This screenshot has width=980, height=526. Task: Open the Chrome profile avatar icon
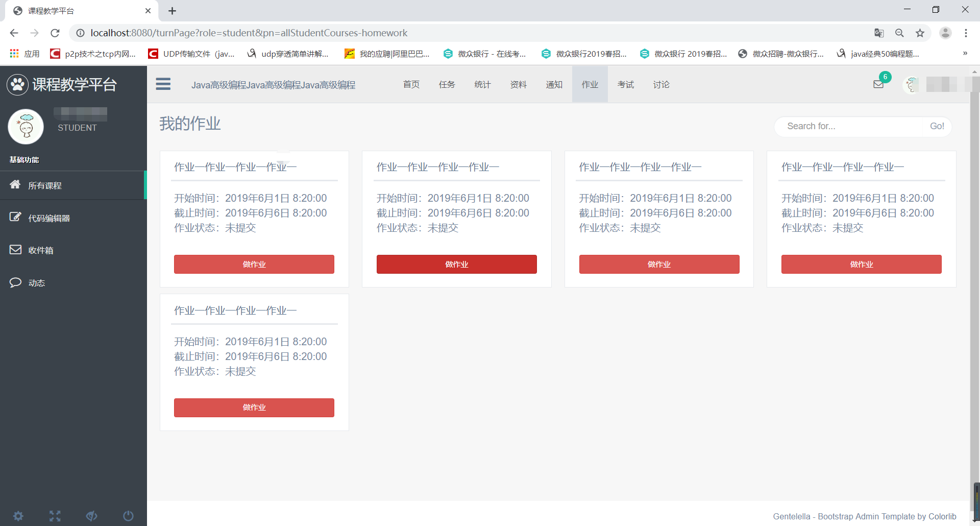click(x=945, y=33)
